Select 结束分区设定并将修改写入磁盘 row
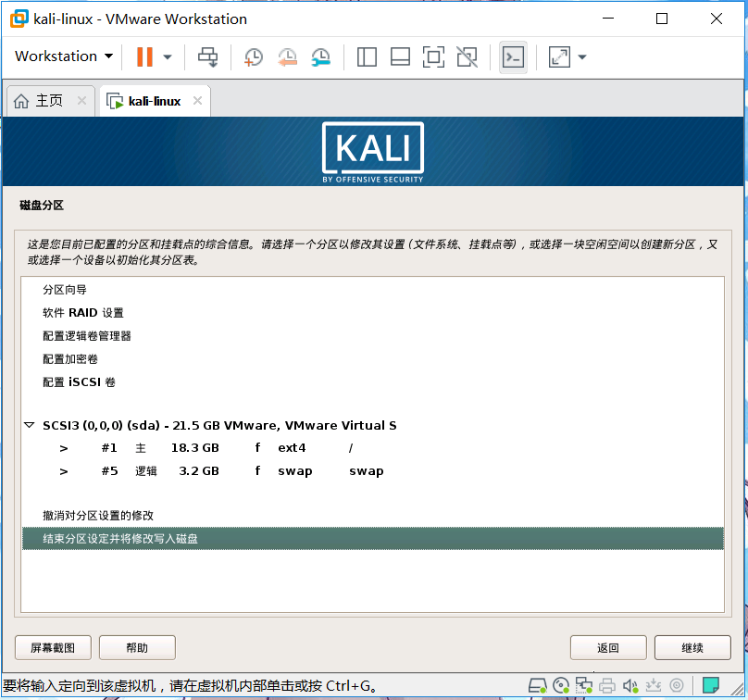 [x=372, y=539]
